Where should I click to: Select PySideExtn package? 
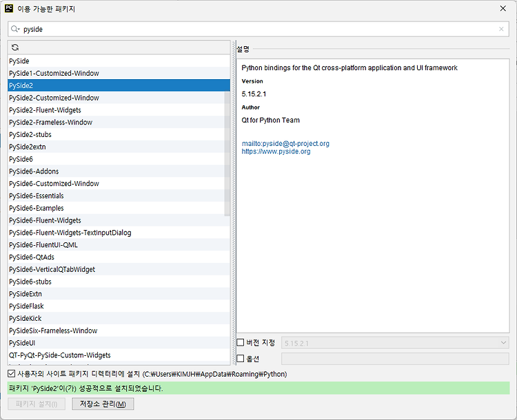(119, 294)
